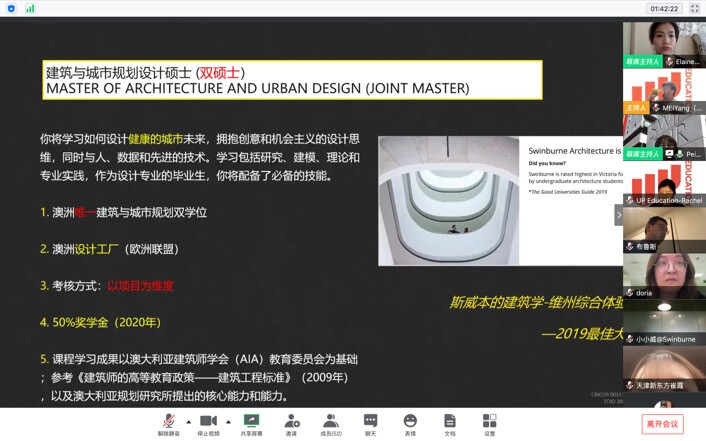This screenshot has width=706, height=441.
Task: Select Elaine's video thumbnail
Action: coord(664,45)
